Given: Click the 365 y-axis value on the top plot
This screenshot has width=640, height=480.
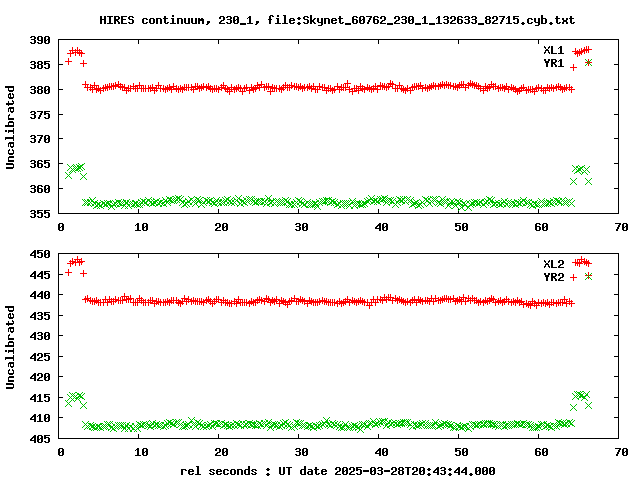Looking at the screenshot, I should (40, 164).
